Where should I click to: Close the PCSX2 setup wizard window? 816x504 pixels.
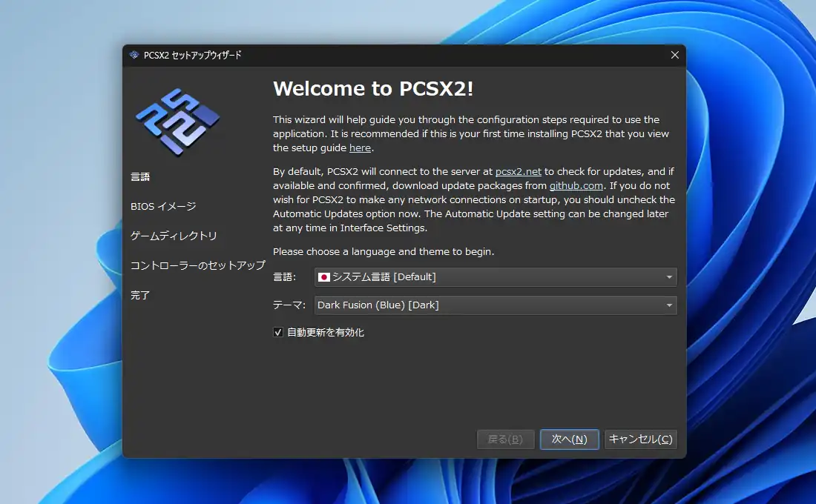[674, 55]
